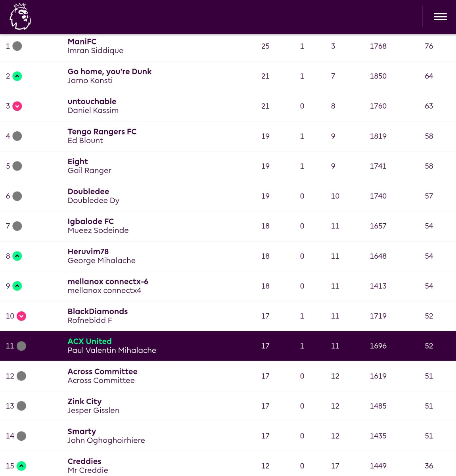Click grey dot in highlighted ACX United row
The image size is (456, 476).
tap(21, 346)
